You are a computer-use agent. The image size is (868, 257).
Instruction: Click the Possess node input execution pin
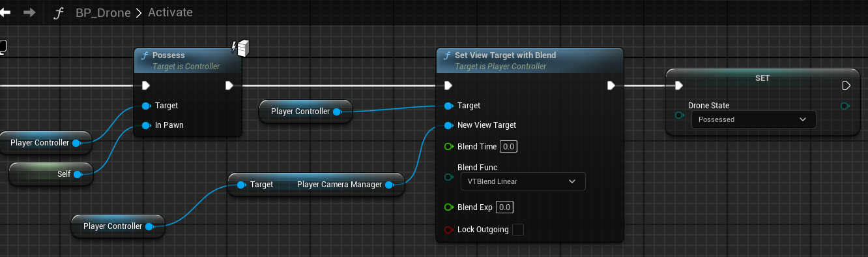point(146,85)
